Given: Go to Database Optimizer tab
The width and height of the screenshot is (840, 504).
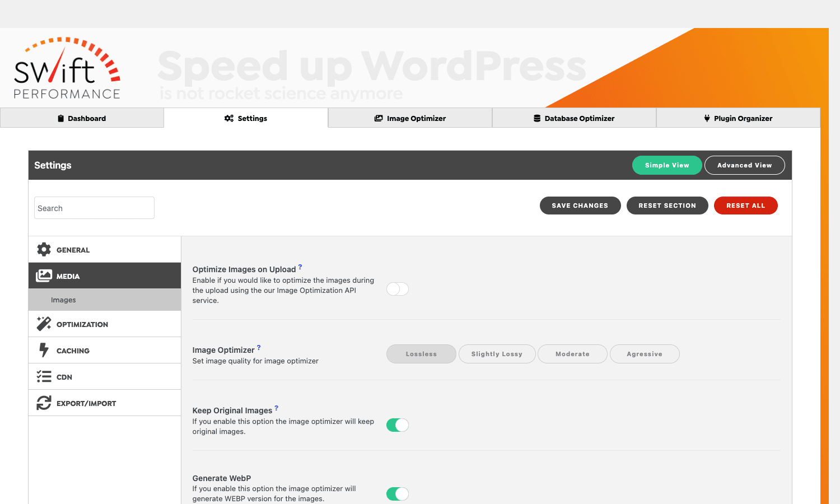Looking at the screenshot, I should [574, 118].
